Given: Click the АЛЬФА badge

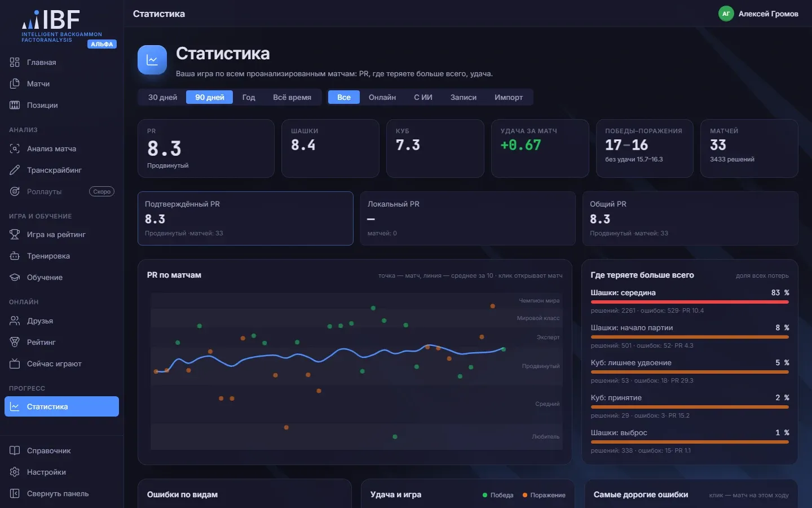Looking at the screenshot, I should [x=102, y=44].
